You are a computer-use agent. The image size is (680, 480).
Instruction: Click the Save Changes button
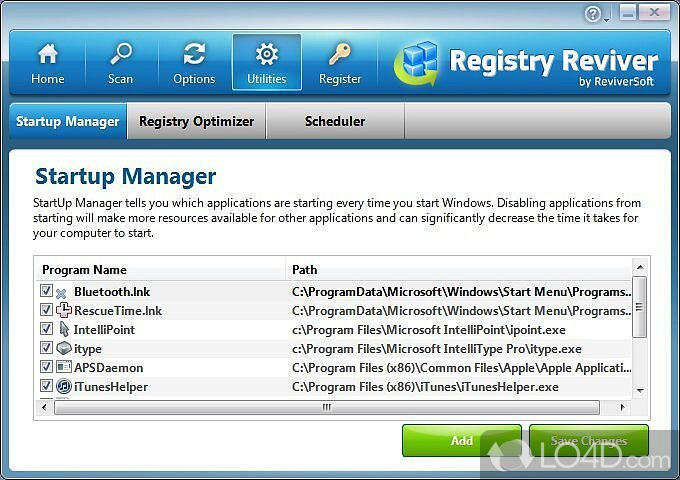[588, 441]
